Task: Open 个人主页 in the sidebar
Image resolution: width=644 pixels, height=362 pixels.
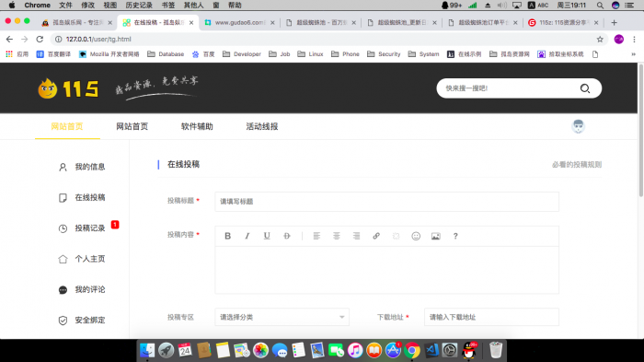Action: 82,259
